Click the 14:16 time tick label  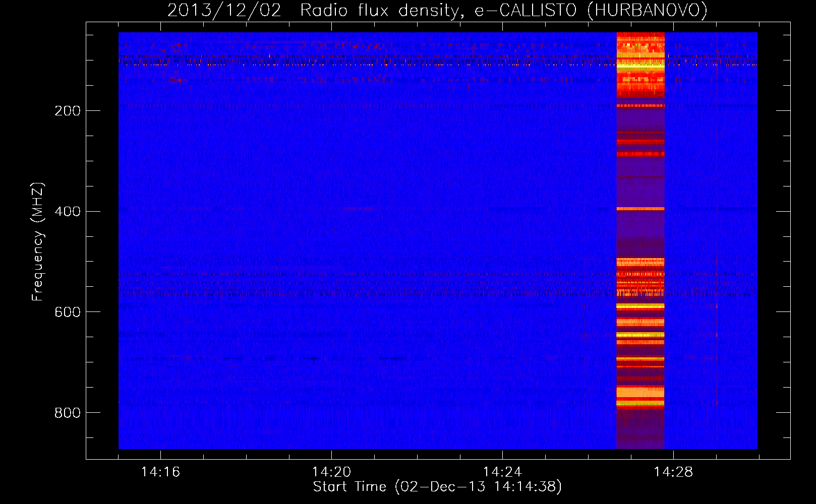(160, 472)
